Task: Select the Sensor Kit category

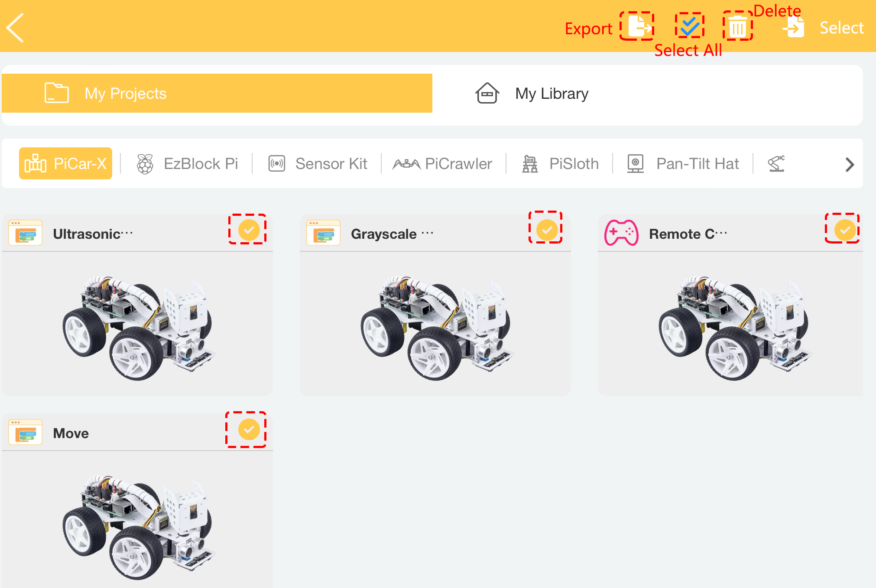Action: [x=318, y=164]
